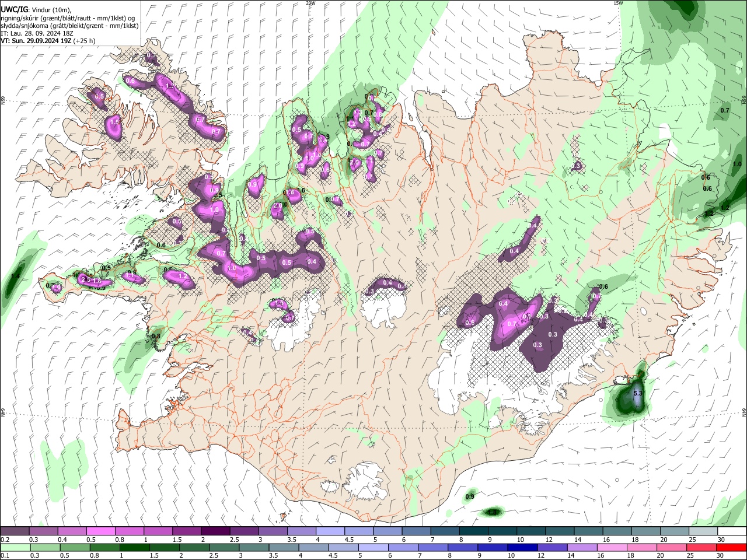The height and width of the screenshot is (560, 747).
Task: Click the white upper swatch after the 30 label
Action: [x=732, y=531]
